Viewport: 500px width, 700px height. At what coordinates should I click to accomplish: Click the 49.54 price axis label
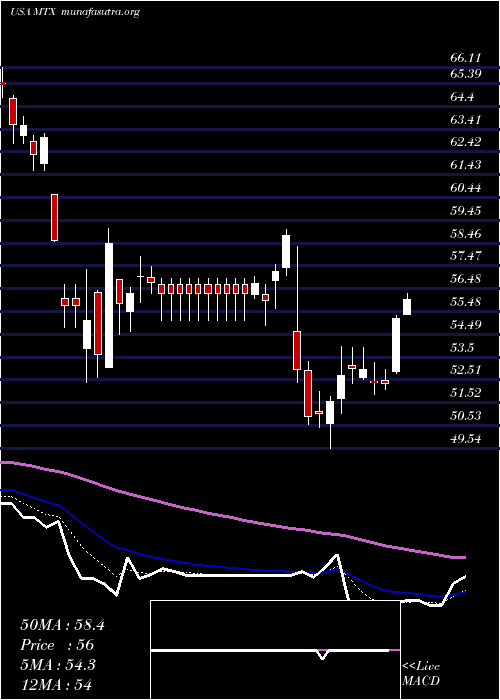click(466, 438)
